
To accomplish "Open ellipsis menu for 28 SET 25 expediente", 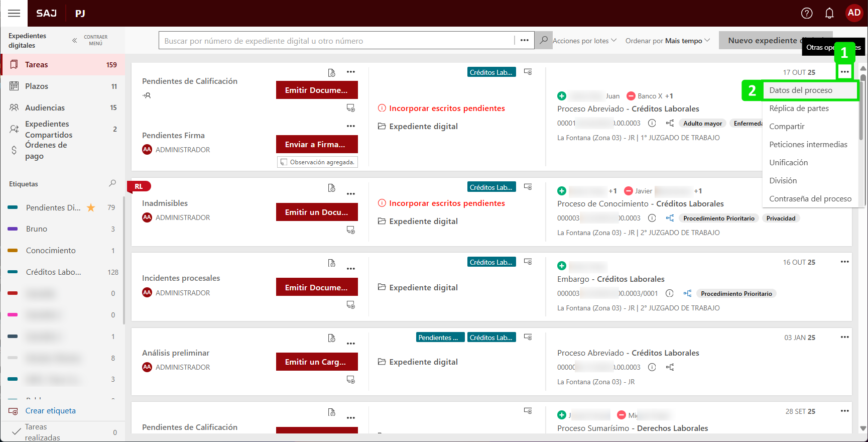I will click(x=845, y=411).
